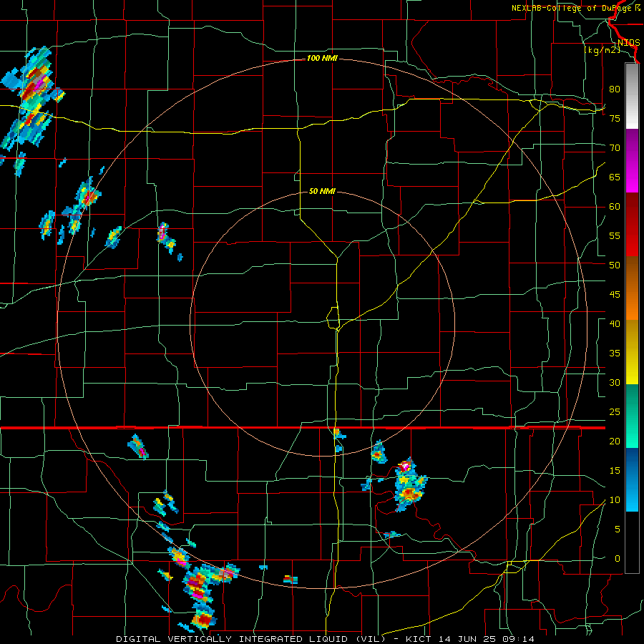The image size is (644, 644).
Task: Click the KICT station identifier in the caption
Action: click(418, 639)
